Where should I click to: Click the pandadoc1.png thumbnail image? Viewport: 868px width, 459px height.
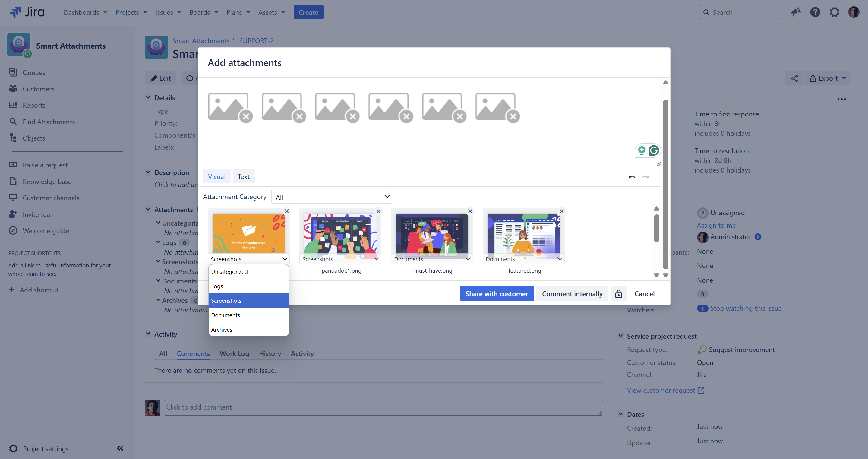(x=340, y=233)
